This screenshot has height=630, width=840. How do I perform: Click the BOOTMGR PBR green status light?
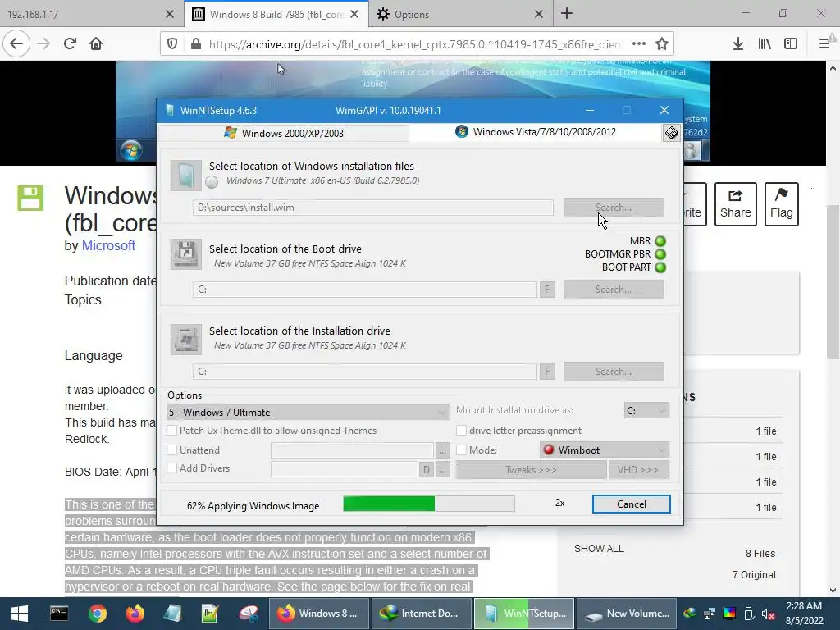660,254
